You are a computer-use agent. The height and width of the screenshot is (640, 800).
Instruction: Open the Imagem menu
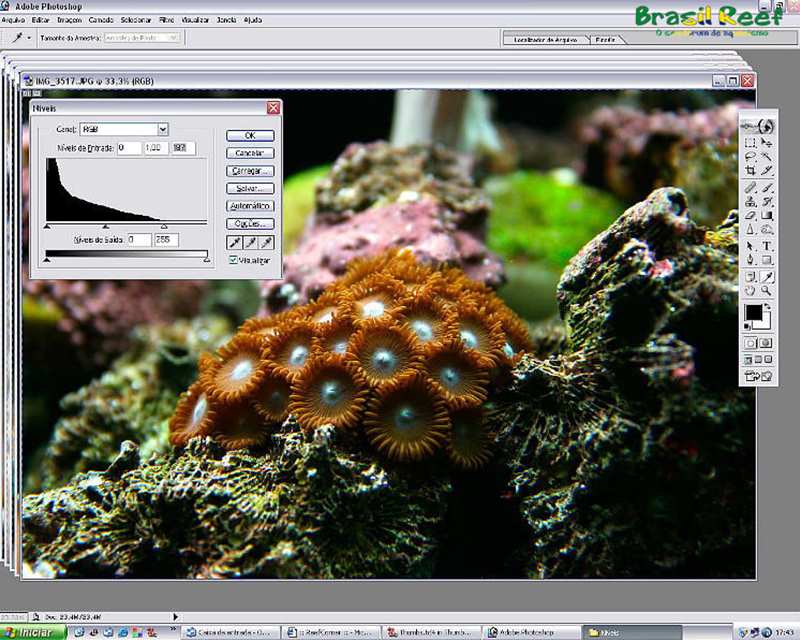[70, 19]
